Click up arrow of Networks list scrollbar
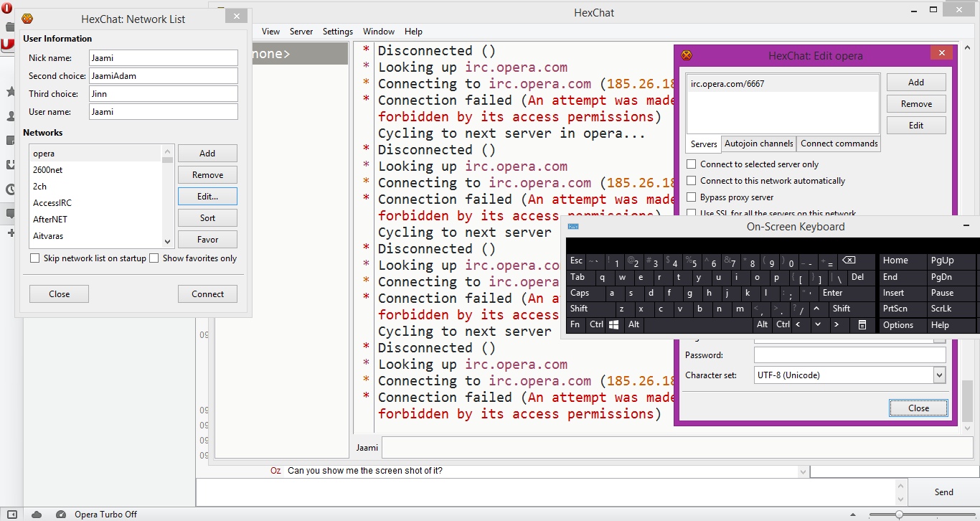 pos(168,151)
